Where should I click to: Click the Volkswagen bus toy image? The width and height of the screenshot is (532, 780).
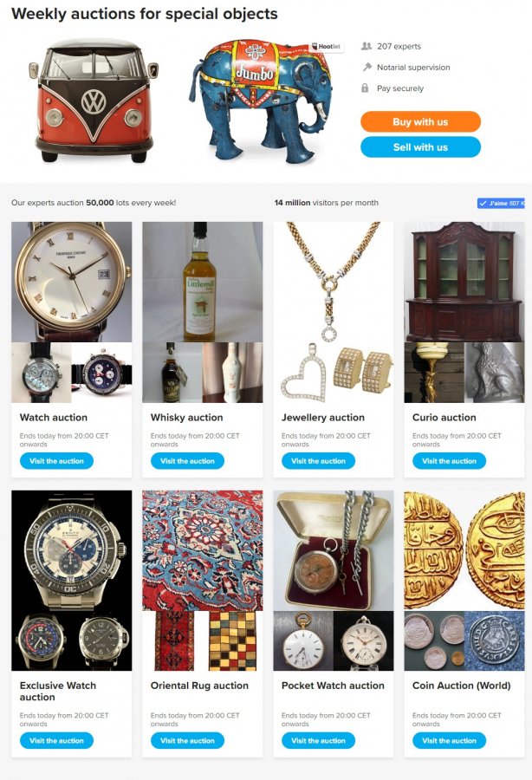(x=94, y=100)
